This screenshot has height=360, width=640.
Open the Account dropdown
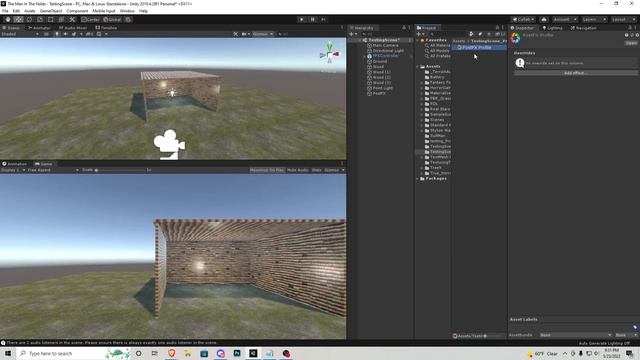coord(564,19)
